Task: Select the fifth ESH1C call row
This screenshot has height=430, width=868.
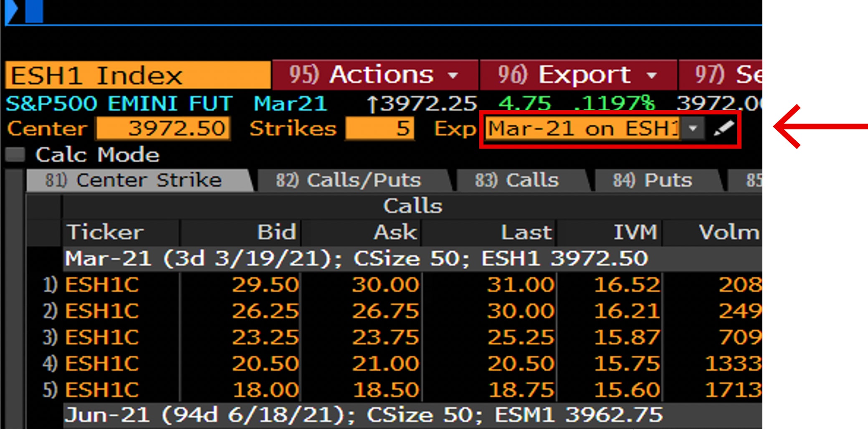Action: point(102,390)
